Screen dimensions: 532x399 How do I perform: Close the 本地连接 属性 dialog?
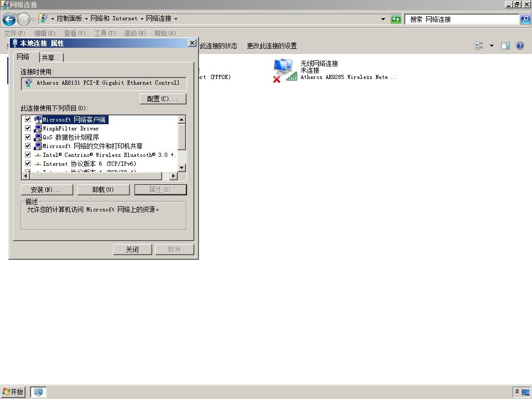click(192, 43)
